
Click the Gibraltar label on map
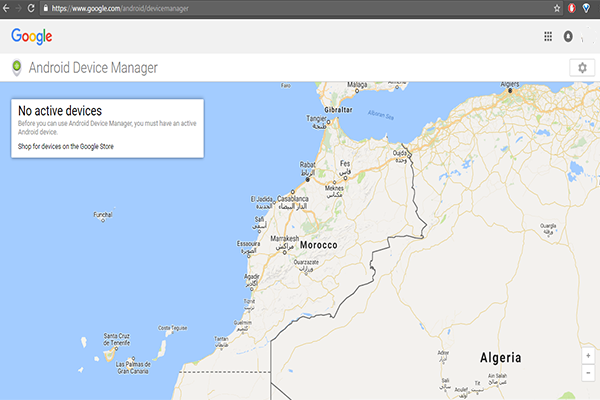(338, 110)
